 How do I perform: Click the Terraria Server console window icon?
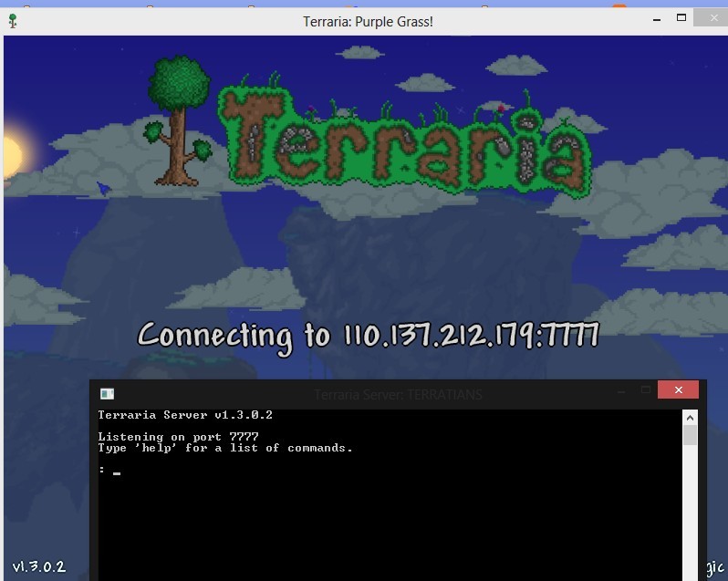pos(108,394)
